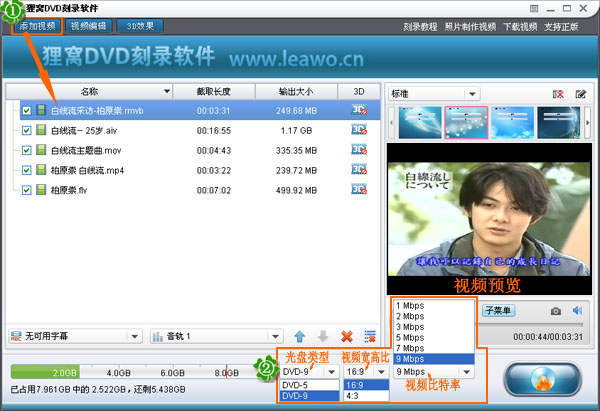Toggle the 3D icon for the 25岁.avi row
The image size is (600, 411).
[359, 130]
